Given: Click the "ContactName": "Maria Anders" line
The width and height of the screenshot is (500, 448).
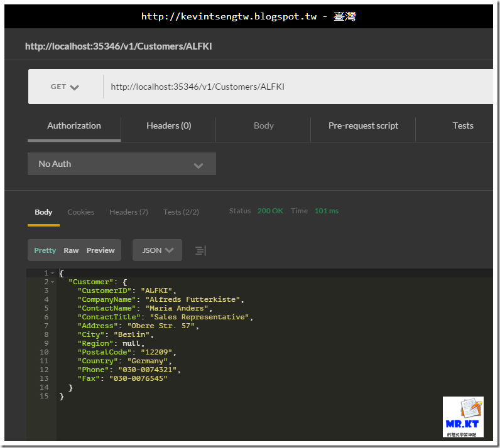Looking at the screenshot, I should (x=144, y=308).
